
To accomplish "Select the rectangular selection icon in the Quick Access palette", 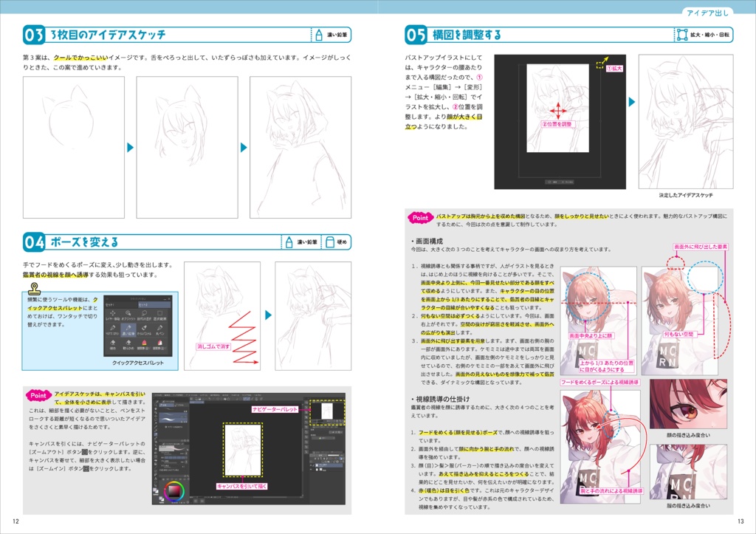I will tap(160, 315).
